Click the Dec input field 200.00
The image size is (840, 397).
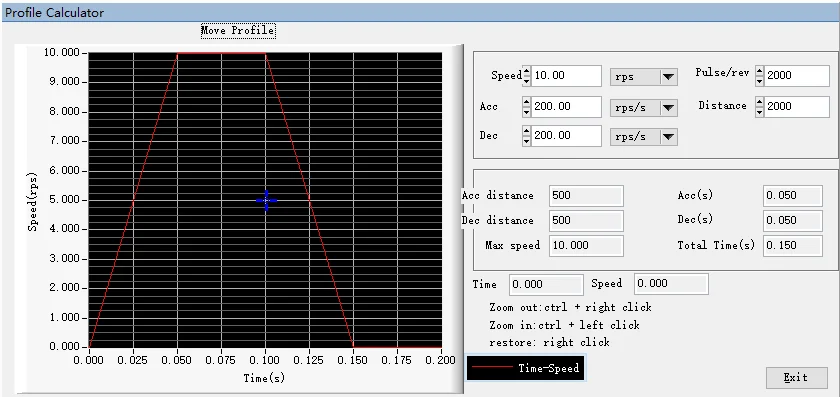[x=566, y=136]
